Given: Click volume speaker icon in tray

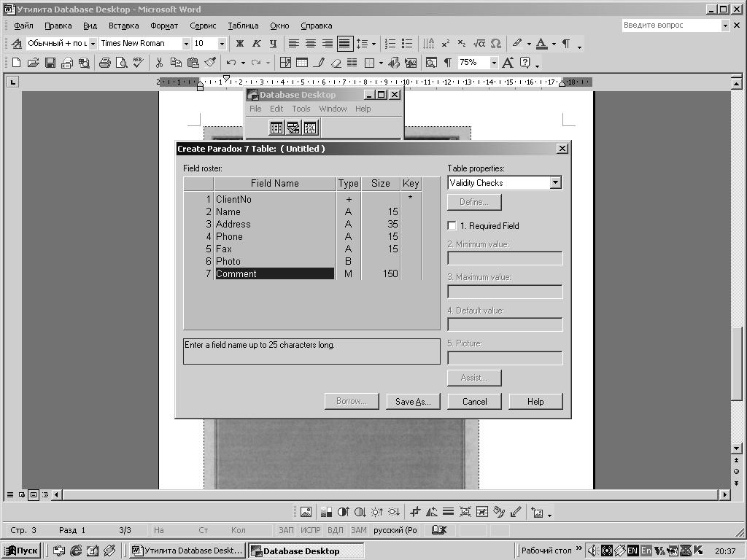Looking at the screenshot, I should 592,551.
